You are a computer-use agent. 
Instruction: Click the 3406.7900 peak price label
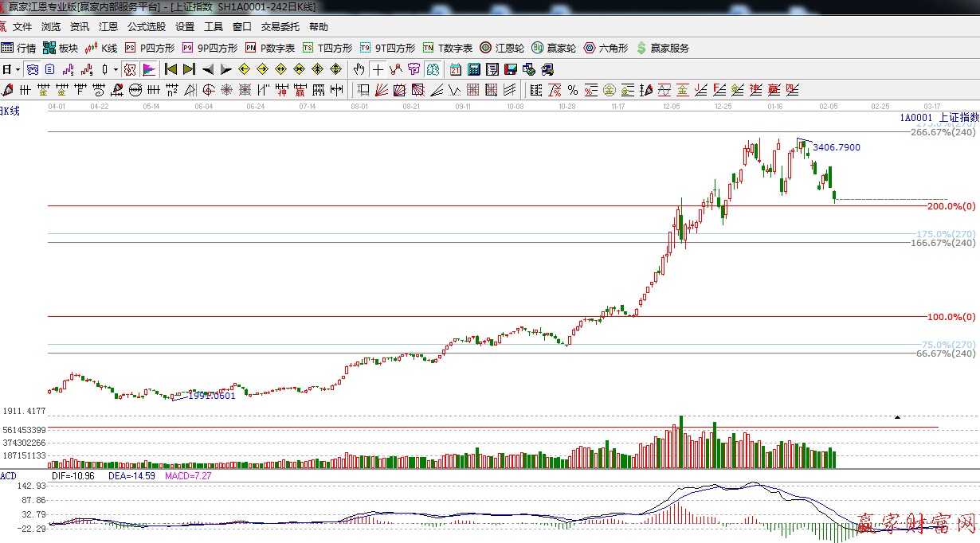(x=836, y=147)
